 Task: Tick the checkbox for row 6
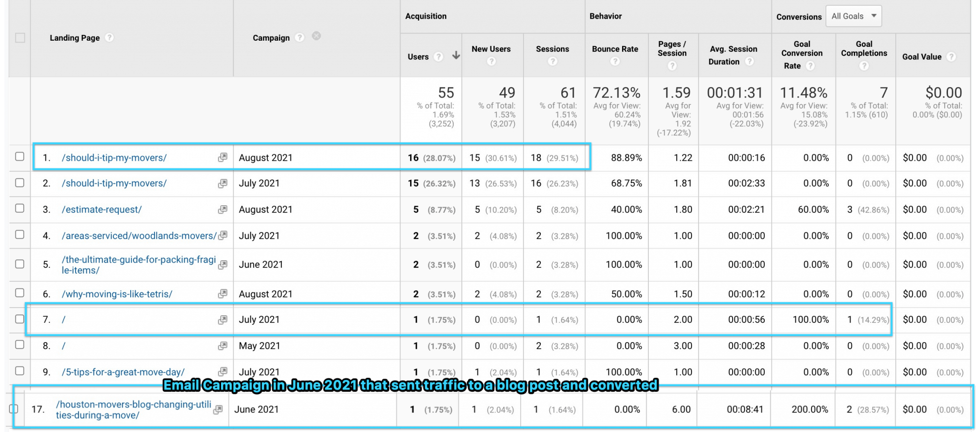click(20, 293)
